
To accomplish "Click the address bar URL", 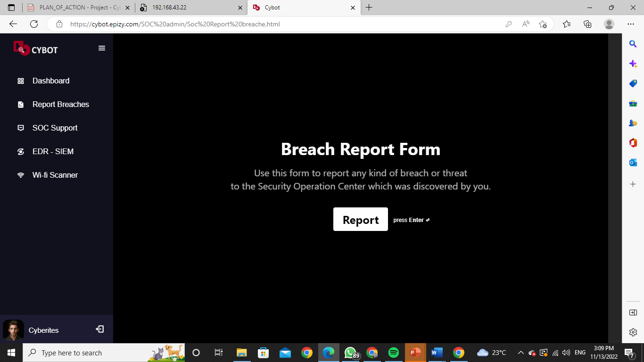I will [x=175, y=24].
